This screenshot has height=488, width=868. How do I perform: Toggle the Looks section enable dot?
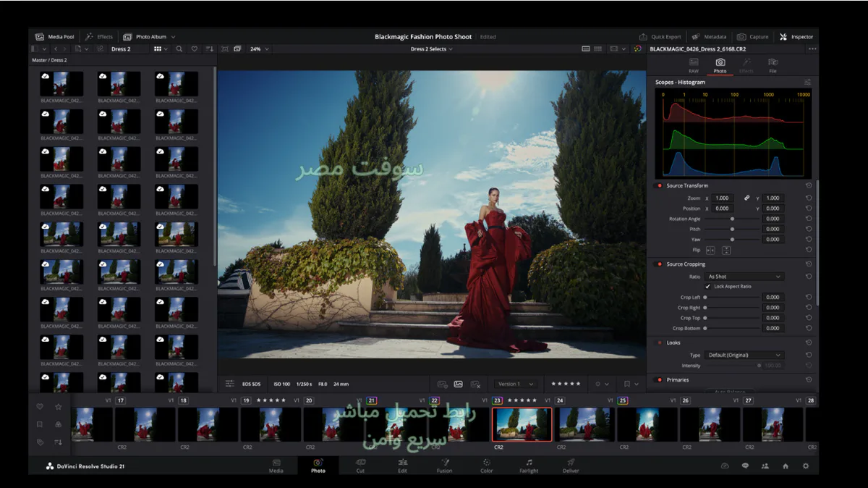pos(659,342)
